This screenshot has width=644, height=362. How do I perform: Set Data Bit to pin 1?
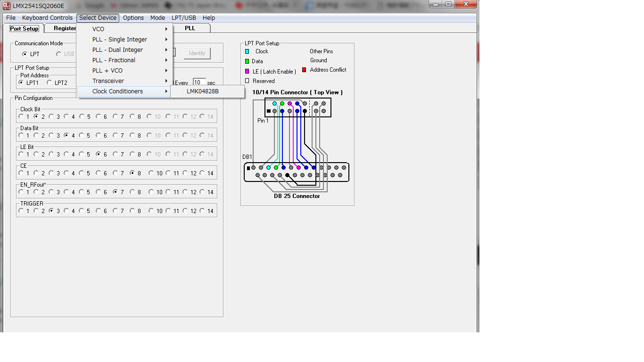(21, 135)
